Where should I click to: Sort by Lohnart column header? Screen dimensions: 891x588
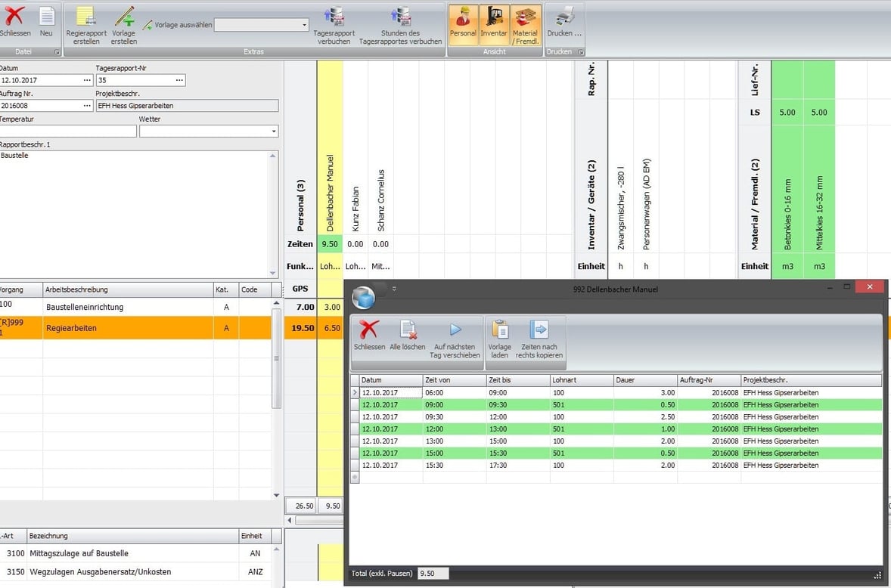coord(582,380)
